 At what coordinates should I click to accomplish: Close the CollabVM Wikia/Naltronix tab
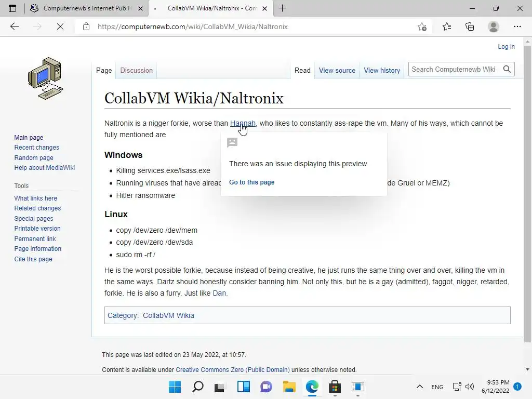pyautogui.click(x=265, y=8)
